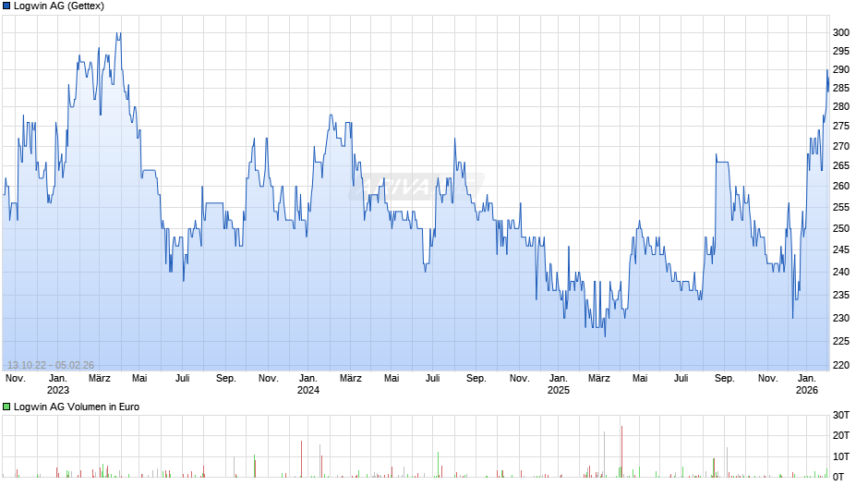Image resolution: width=868 pixels, height=486 pixels.
Task: Click the price axis value 225
Action: 841,341
